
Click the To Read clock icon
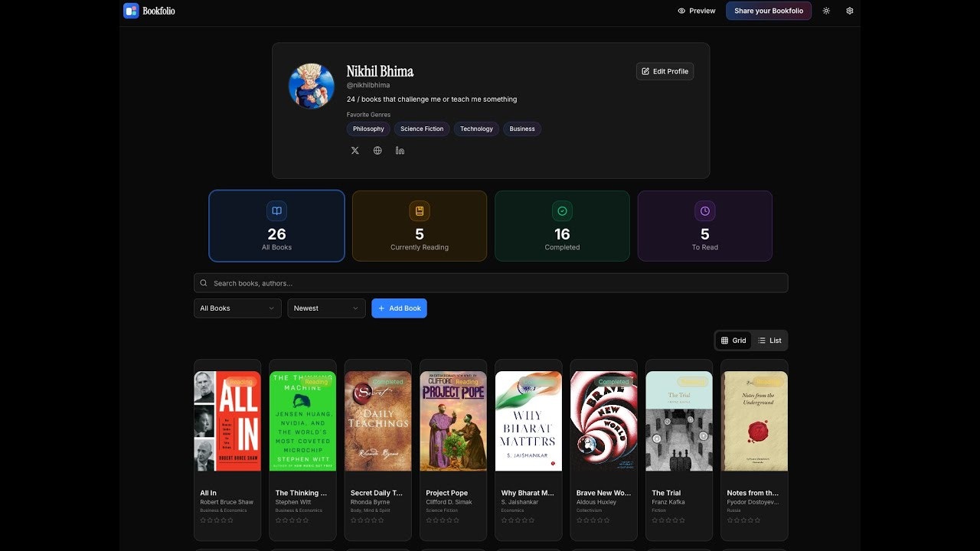pos(704,210)
